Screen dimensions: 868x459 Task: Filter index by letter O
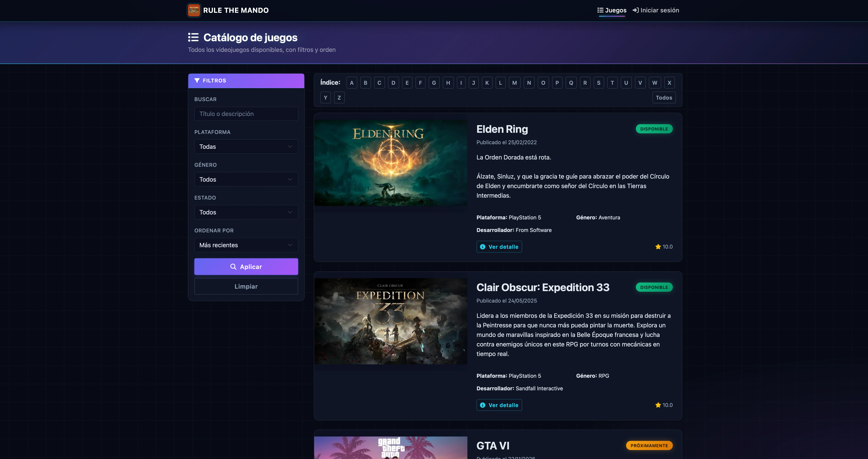pyautogui.click(x=544, y=83)
